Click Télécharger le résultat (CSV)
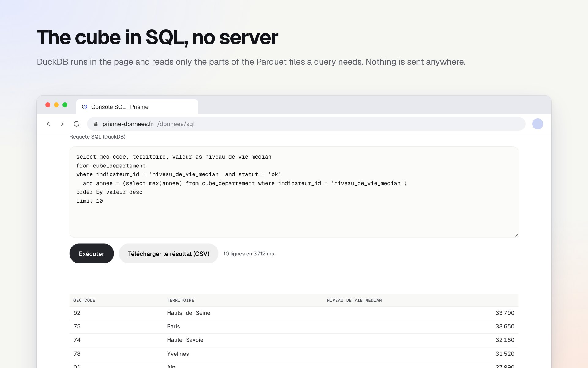 pyautogui.click(x=168, y=254)
